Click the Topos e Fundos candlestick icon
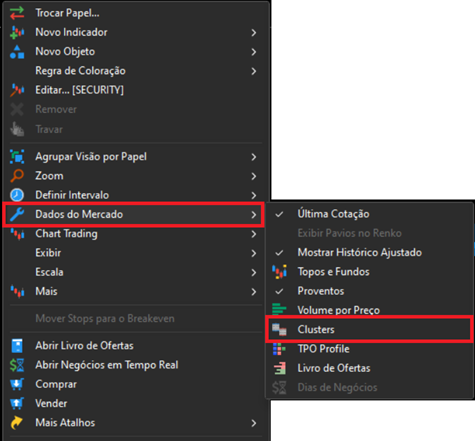This screenshot has height=441, width=475. point(279,272)
